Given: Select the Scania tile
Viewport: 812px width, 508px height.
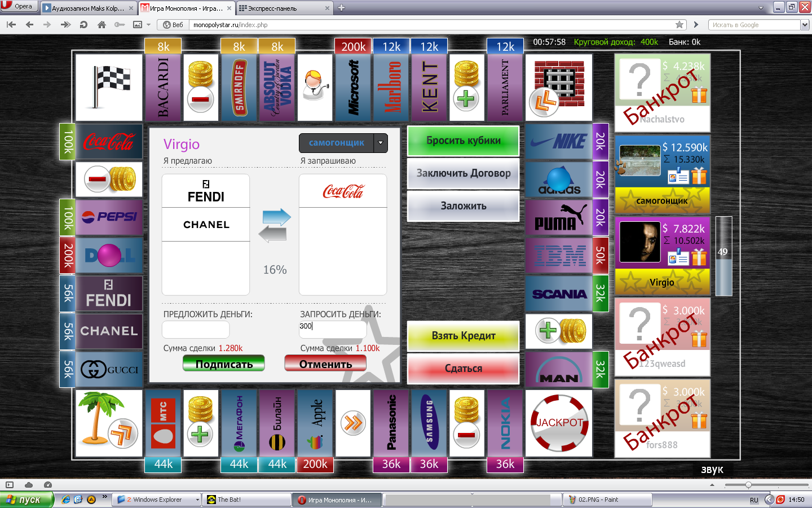Looking at the screenshot, I should (559, 294).
